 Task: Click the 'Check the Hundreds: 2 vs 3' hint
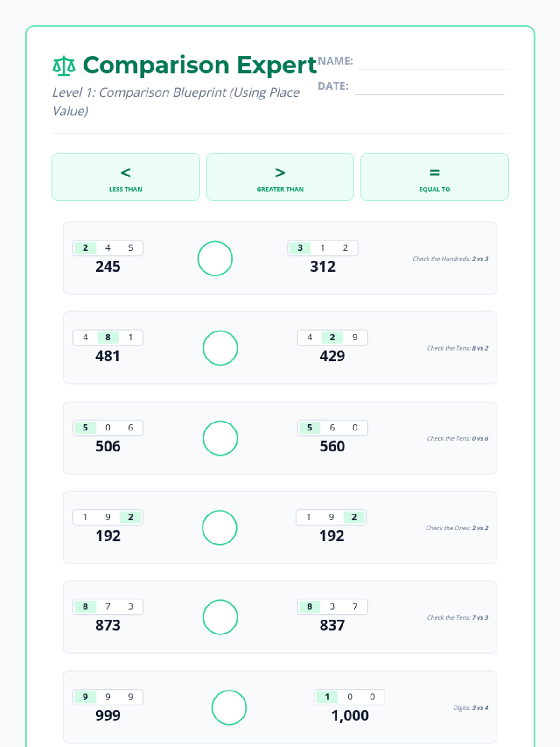point(450,259)
